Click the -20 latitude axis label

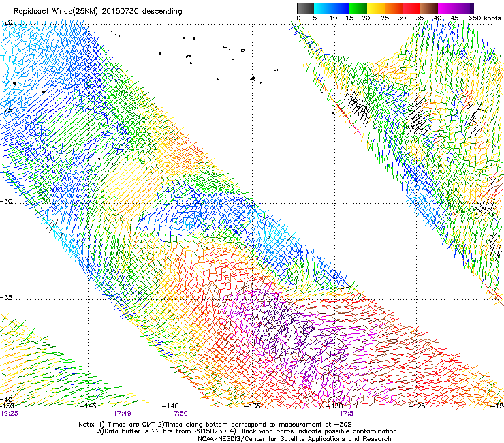coord(7,22)
